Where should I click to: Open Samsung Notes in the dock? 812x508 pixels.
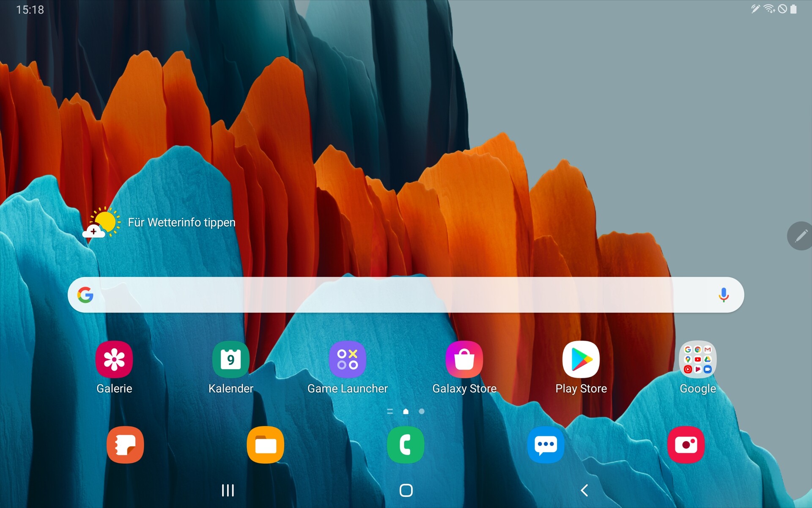(x=125, y=444)
